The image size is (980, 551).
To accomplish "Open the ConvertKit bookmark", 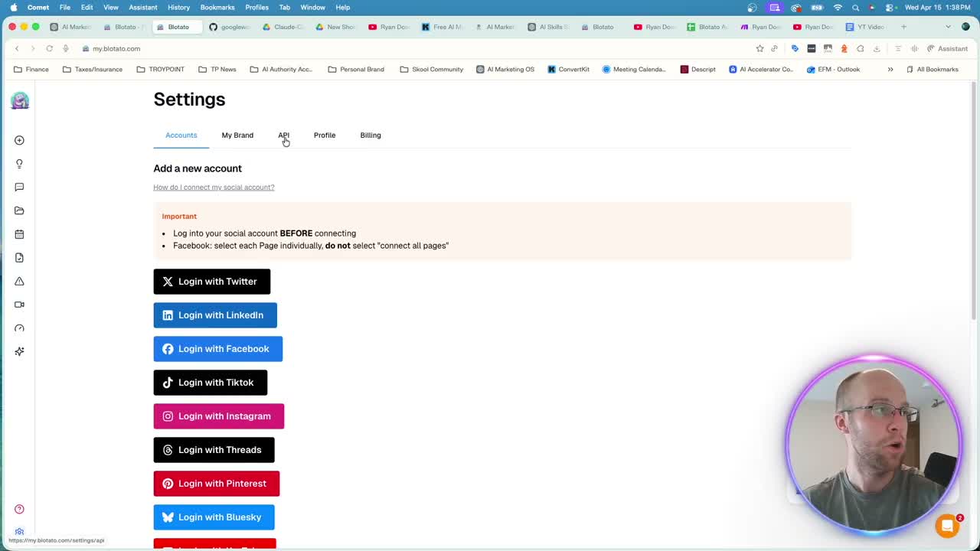I will [568, 69].
